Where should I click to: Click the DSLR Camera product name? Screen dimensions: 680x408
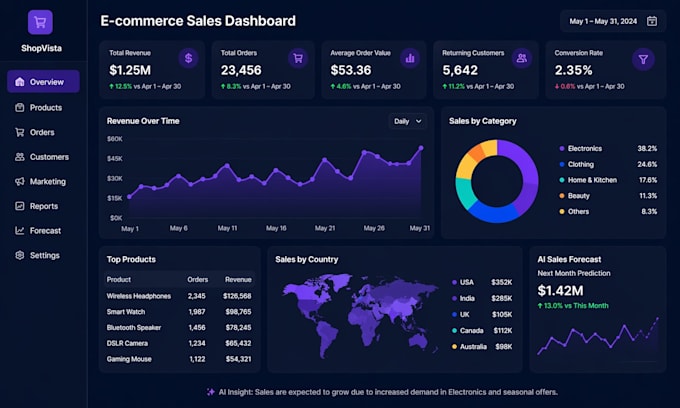[127, 343]
